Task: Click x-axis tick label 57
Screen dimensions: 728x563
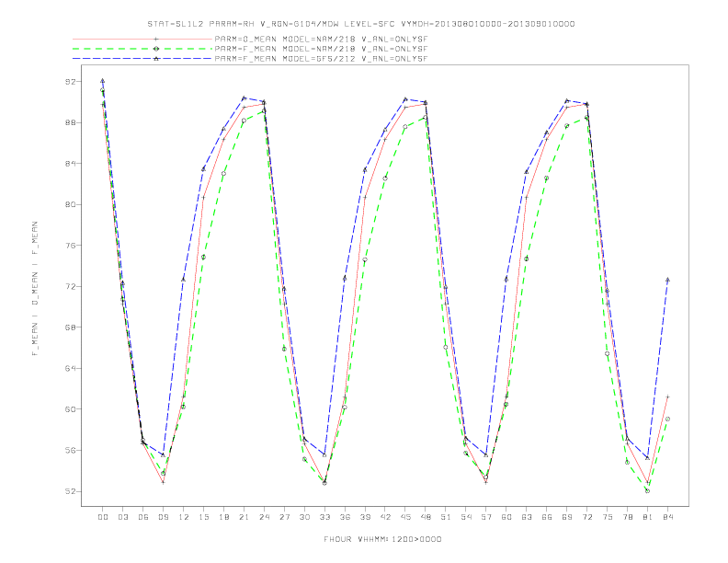Action: [486, 517]
